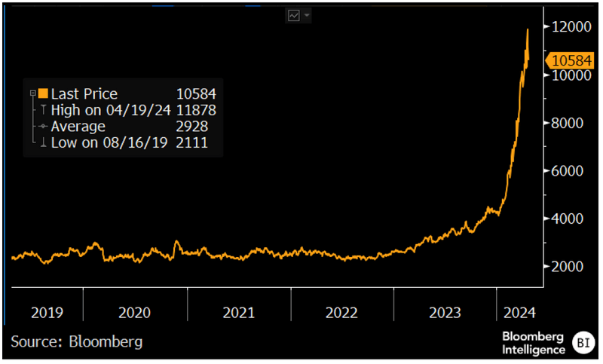
Task: Click the 8000 y-axis label
Action: click(568, 123)
